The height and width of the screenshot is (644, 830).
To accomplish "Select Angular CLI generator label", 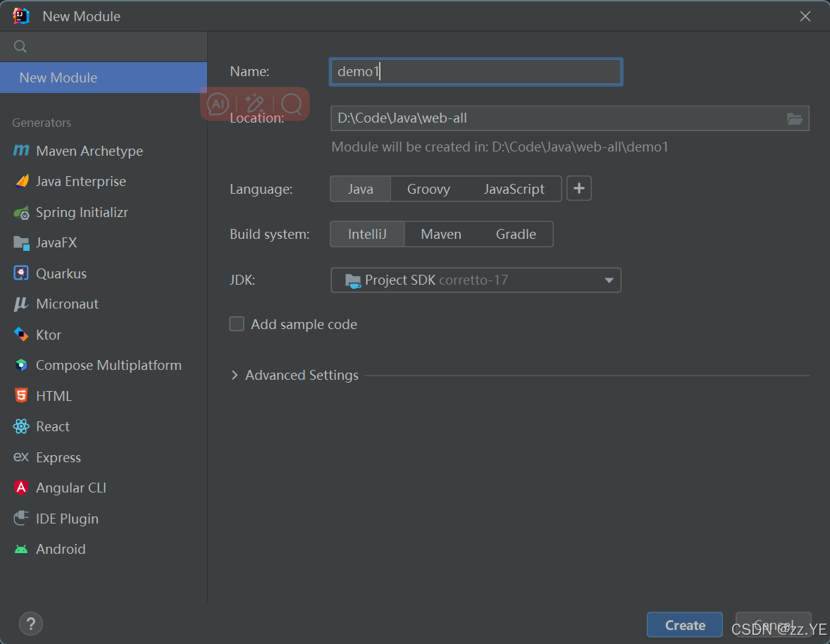I will tap(71, 488).
